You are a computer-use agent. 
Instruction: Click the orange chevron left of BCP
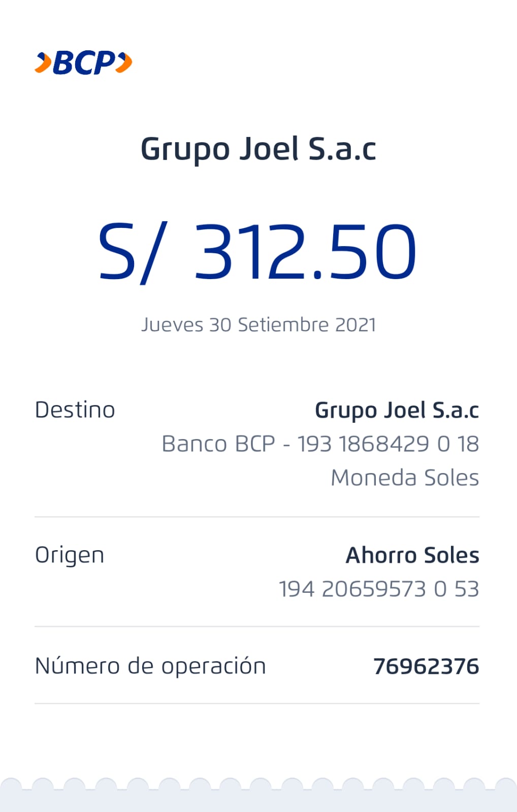click(43, 63)
